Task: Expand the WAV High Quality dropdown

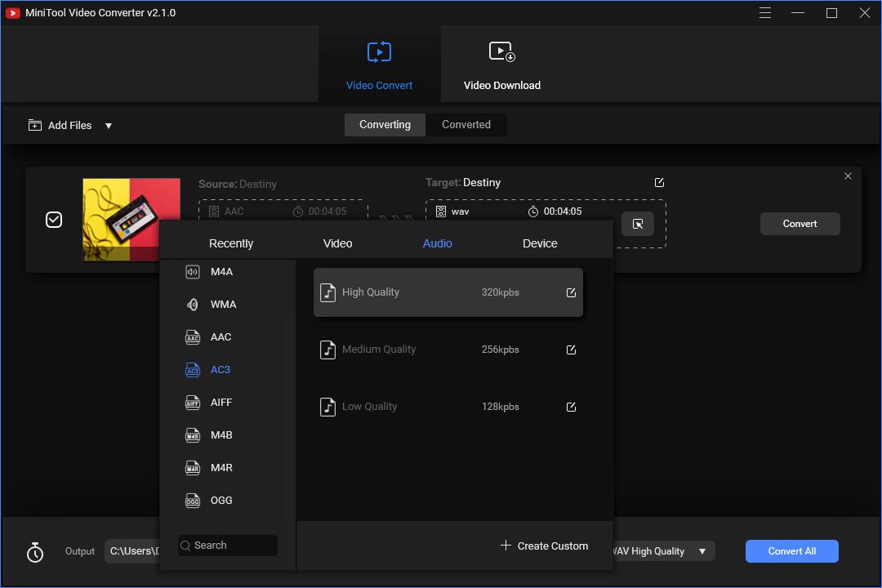Action: point(702,551)
